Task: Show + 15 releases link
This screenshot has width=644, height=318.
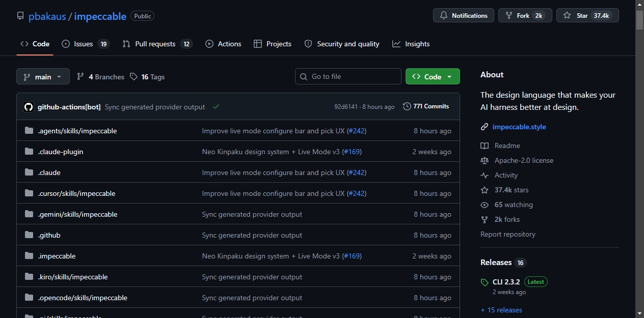Action: coord(501,310)
